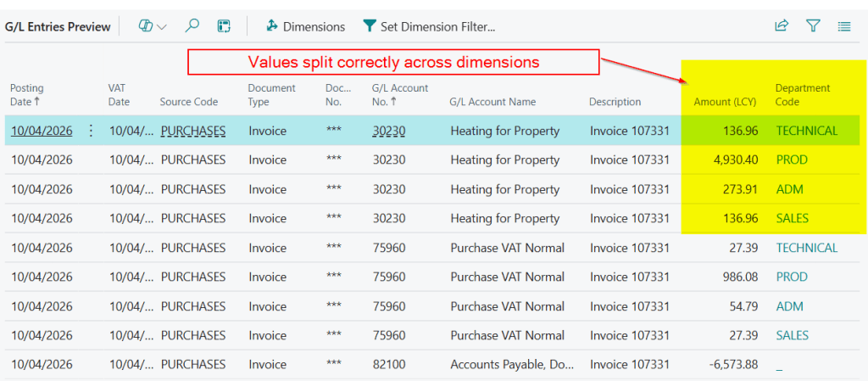Image resolution: width=868 pixels, height=381 pixels.
Task: Sort by G/L Account No. column header
Action: coord(399,95)
